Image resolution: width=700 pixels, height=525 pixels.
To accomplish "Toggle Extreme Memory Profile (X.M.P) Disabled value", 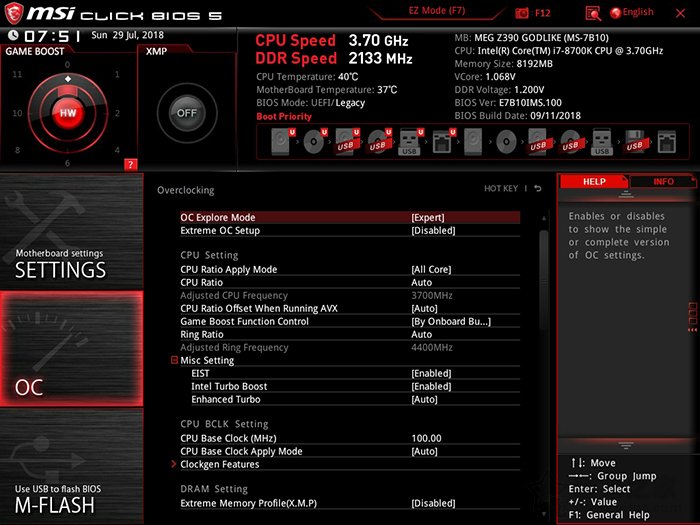I will (433, 503).
